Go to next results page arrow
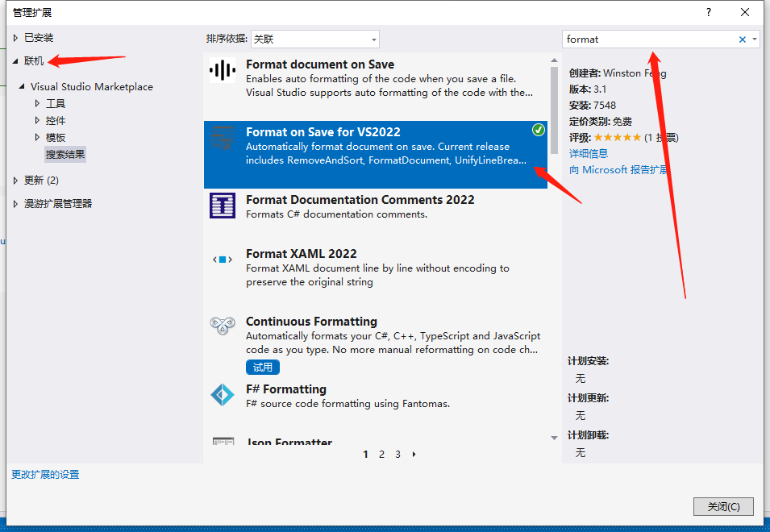 click(x=414, y=455)
